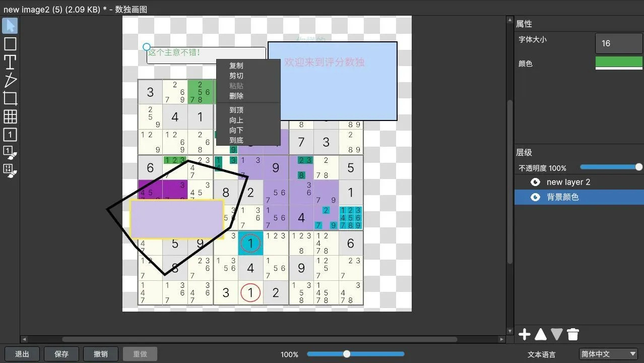The height and width of the screenshot is (363, 644).
Task: Choose 删除 from the context menu
Action: (236, 96)
